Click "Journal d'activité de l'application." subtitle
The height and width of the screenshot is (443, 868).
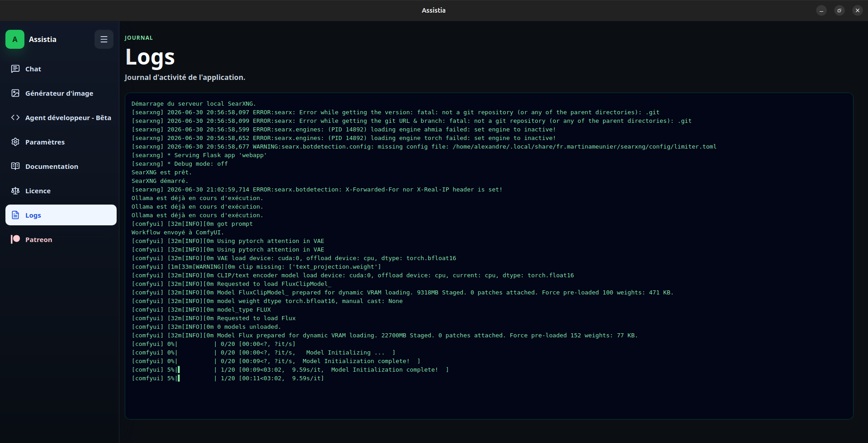click(x=185, y=77)
